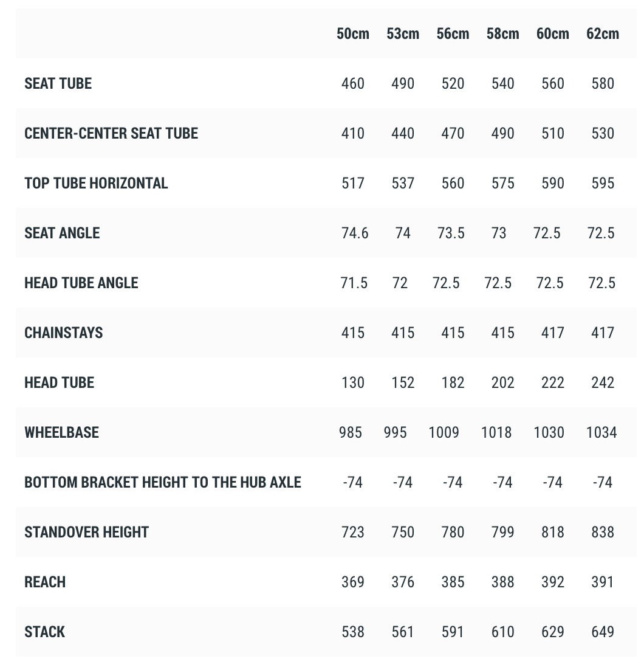Click the REACH row label

coord(45,582)
